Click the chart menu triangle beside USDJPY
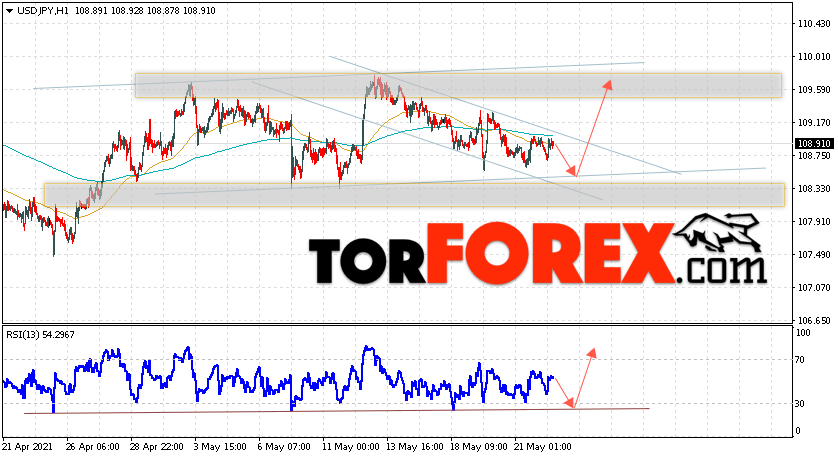Screen dimensions: 838x458 tap(10, 11)
